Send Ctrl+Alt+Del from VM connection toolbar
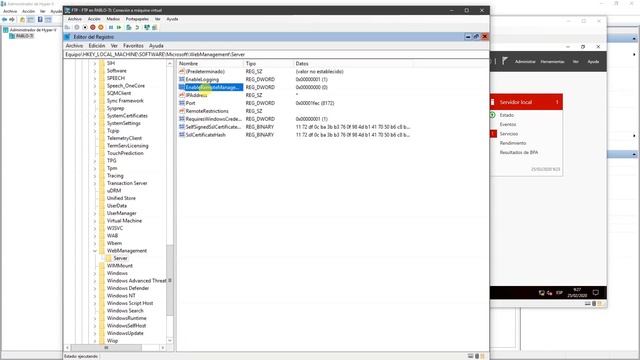Viewport: 640px width, 360px height. tap(67, 27)
